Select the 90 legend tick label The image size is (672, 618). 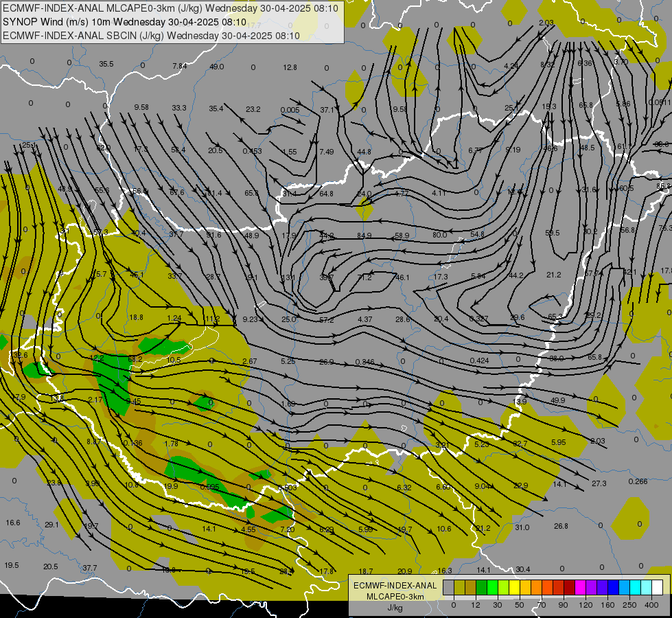point(564,605)
